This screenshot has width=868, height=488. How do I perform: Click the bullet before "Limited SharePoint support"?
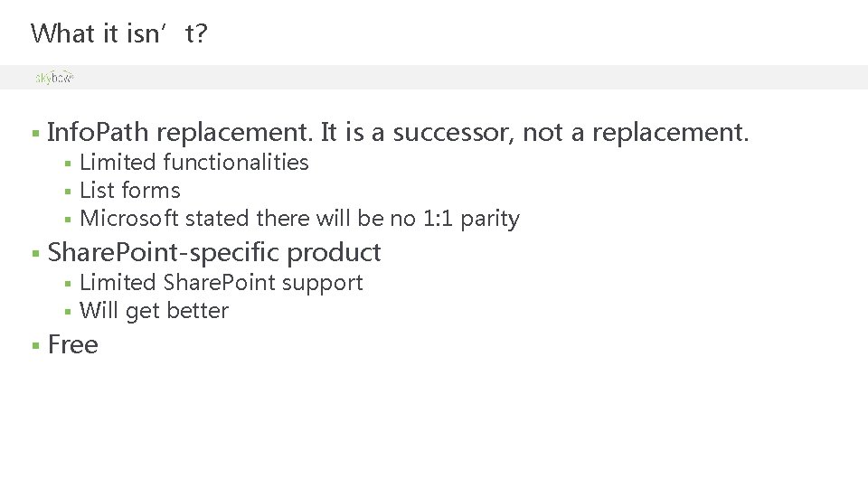(68, 284)
